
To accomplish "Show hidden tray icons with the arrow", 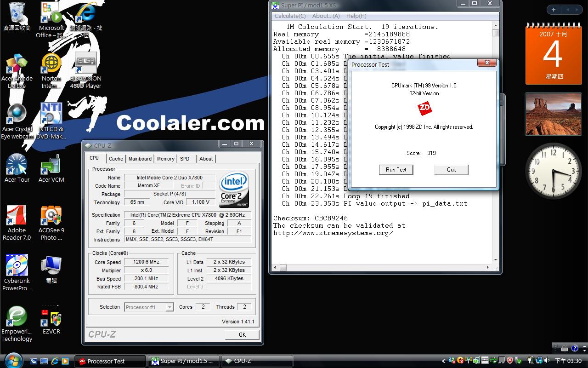I will coord(444,361).
